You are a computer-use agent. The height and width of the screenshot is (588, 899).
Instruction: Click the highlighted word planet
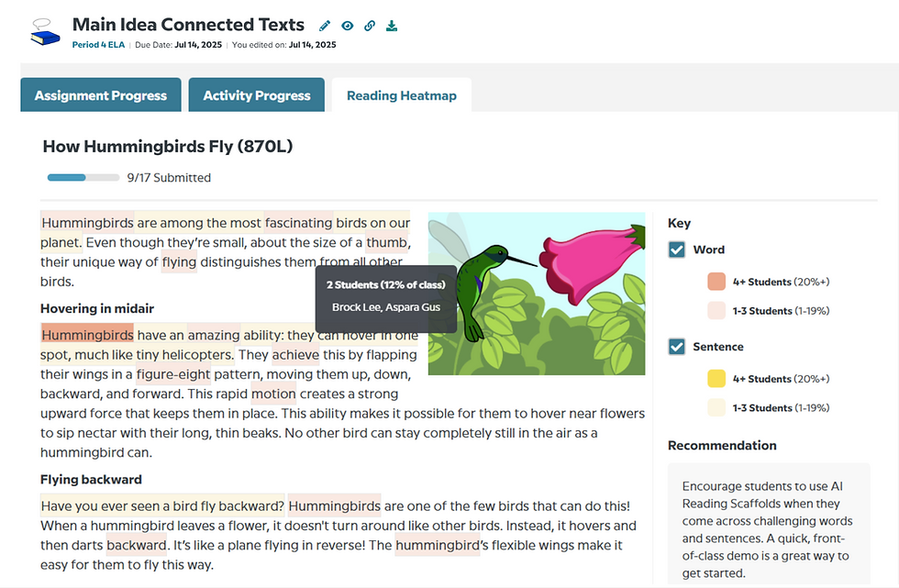(61, 242)
